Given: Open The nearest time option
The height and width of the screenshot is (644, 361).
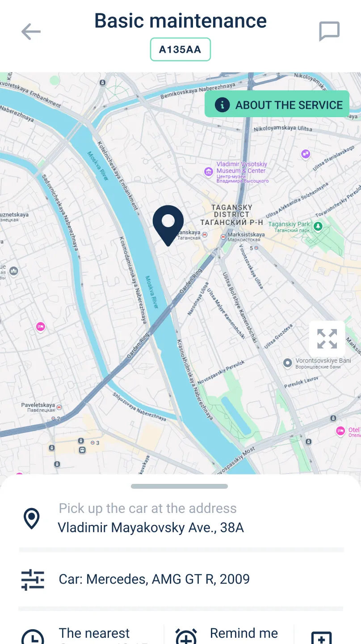Looking at the screenshot, I should (x=92, y=634).
